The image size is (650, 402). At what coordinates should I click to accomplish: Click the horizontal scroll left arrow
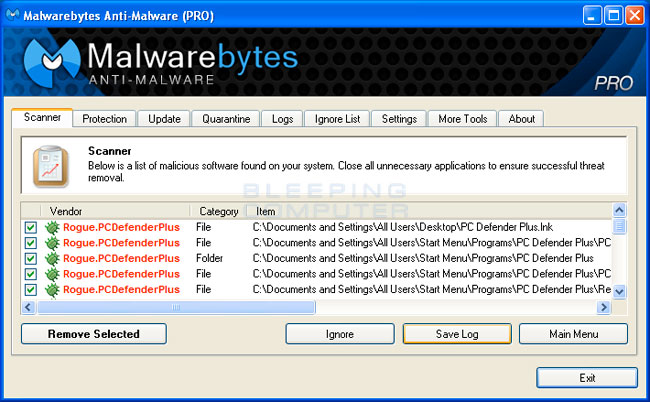coord(28,307)
